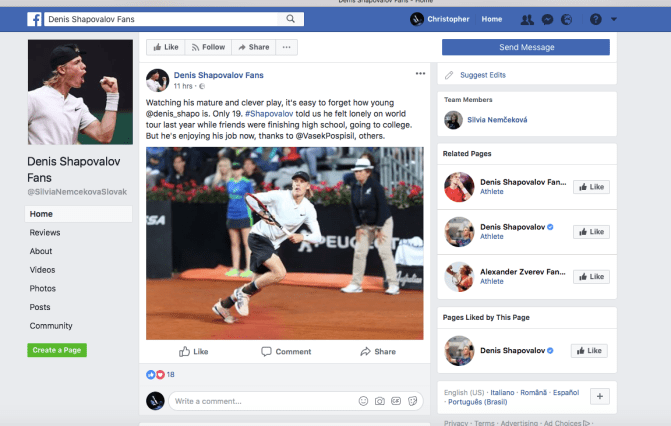
Task: Like the Alexander Zverev Fan related page
Action: point(590,275)
